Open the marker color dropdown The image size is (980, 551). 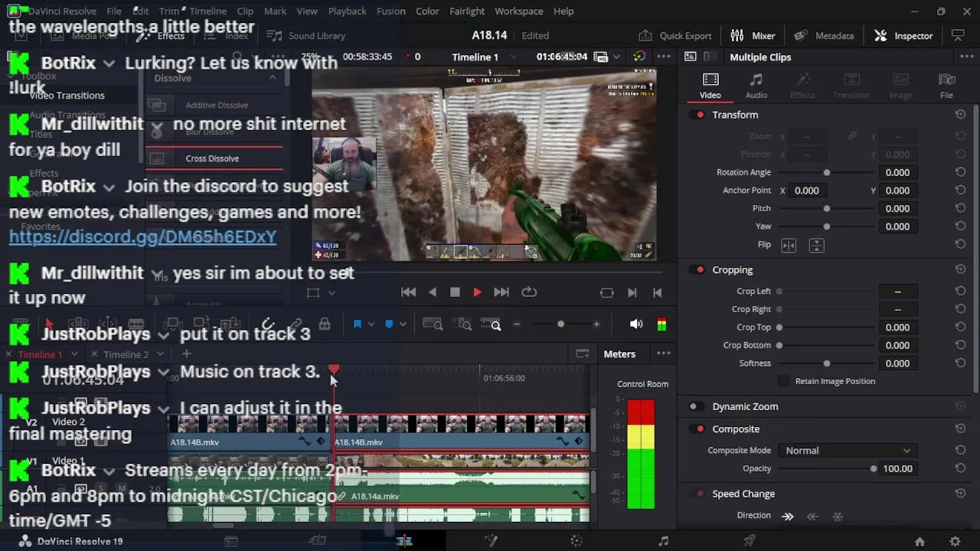point(403,324)
